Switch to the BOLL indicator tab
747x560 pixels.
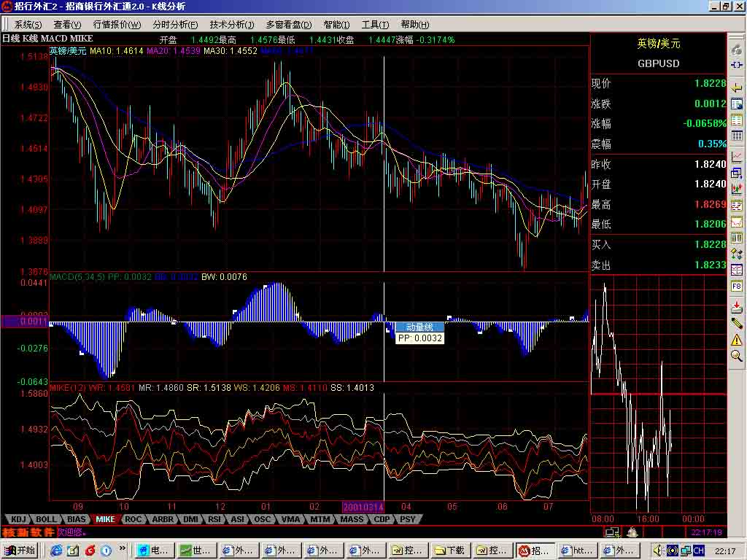(46, 519)
